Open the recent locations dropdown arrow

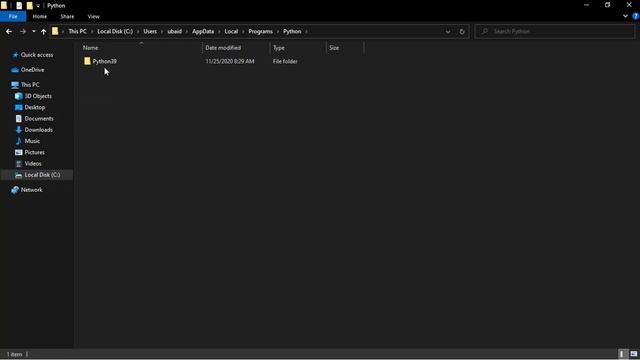33,31
